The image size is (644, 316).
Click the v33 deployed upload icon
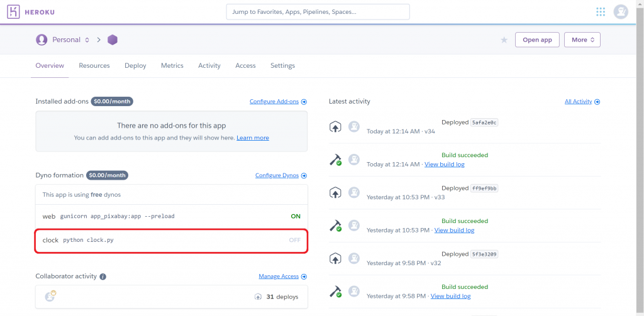336,192
